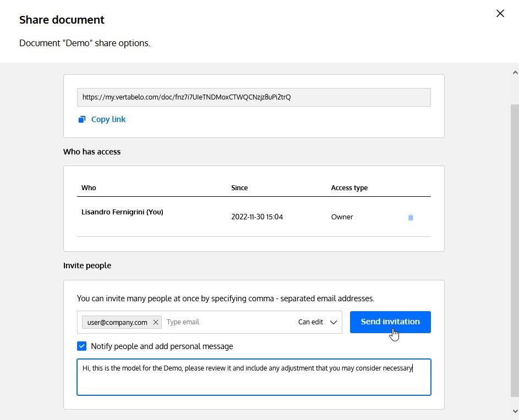
Task: Remove user@company.com email chip
Action: coord(156,322)
